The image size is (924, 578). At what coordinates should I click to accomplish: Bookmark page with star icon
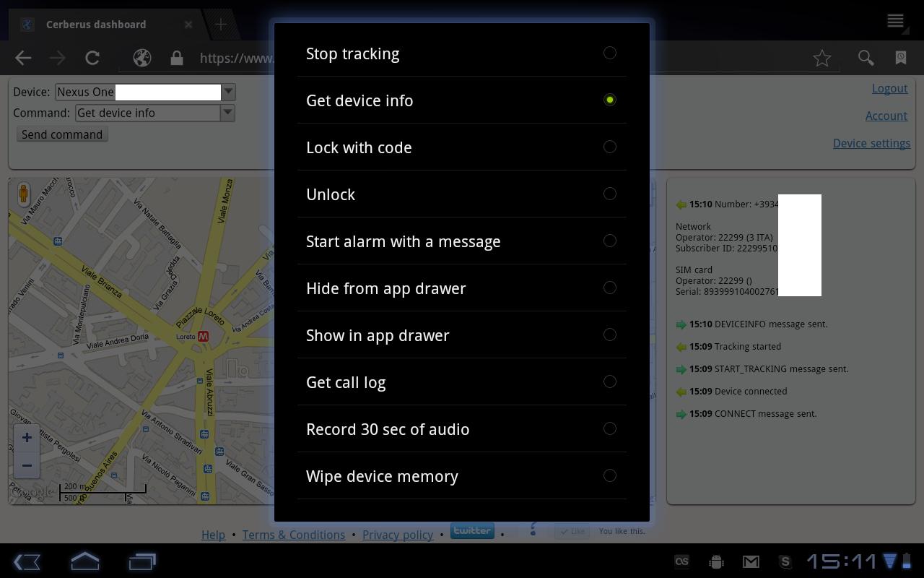(821, 59)
